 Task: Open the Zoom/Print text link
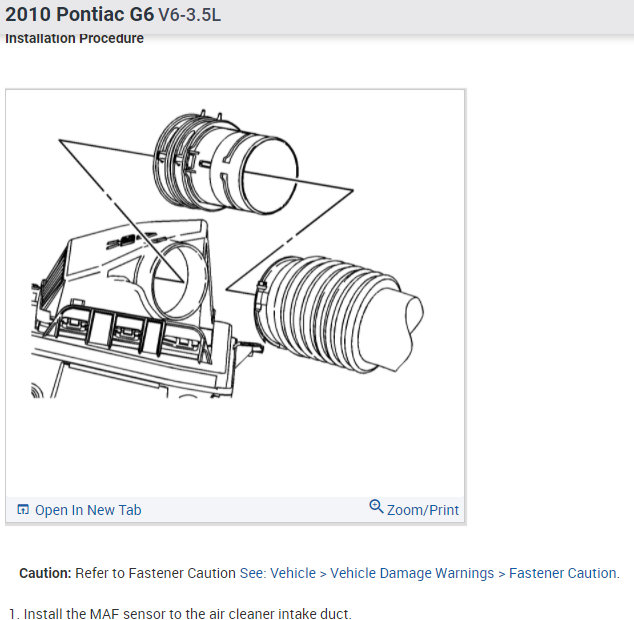[x=423, y=510]
